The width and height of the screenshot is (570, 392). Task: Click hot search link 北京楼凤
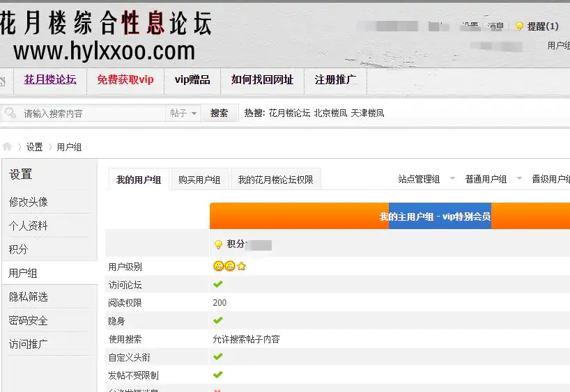coord(330,113)
